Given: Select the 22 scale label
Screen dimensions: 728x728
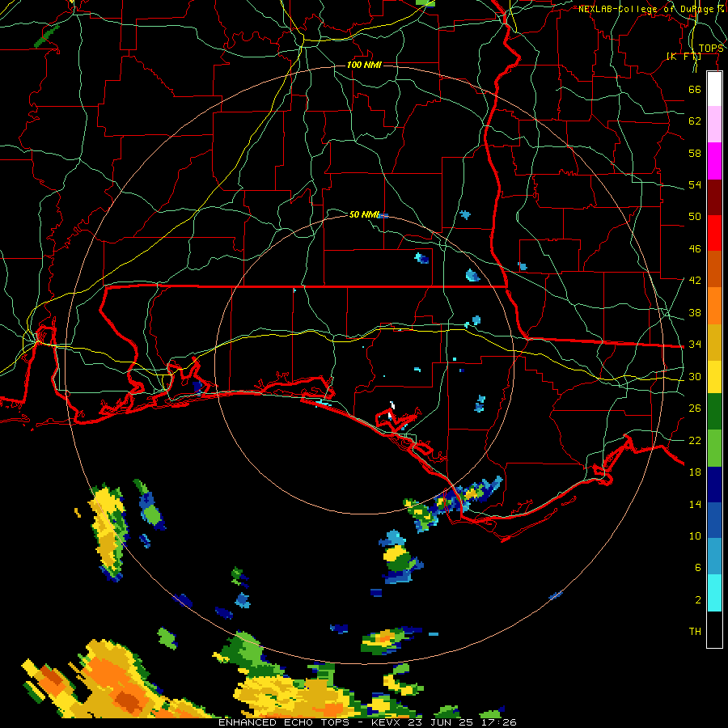Looking at the screenshot, I should coord(695,440).
